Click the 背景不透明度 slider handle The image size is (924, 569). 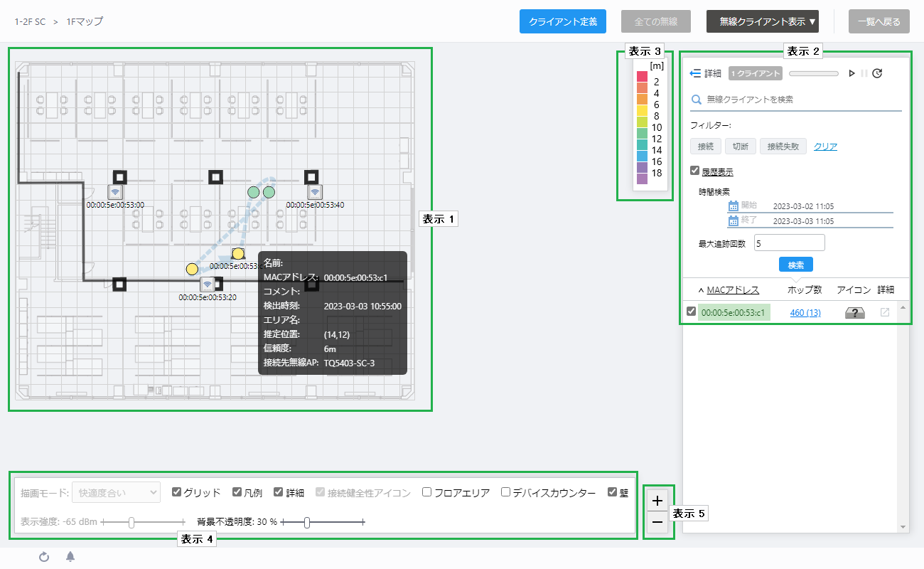[307, 523]
